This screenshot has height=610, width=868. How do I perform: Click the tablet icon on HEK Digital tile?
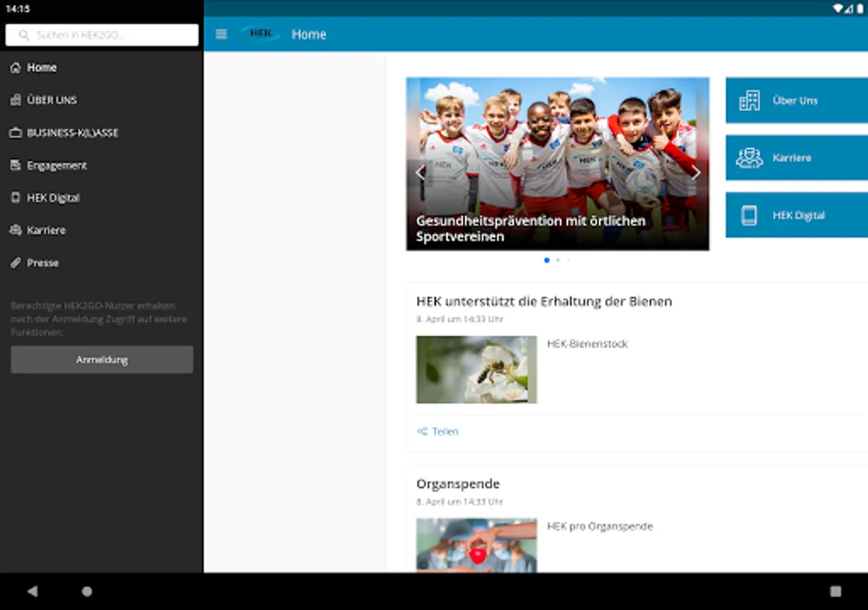click(x=749, y=216)
